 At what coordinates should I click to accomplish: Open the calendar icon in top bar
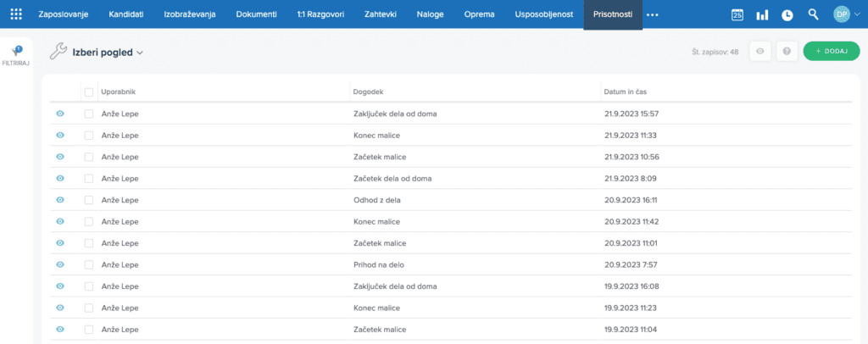coord(737,14)
